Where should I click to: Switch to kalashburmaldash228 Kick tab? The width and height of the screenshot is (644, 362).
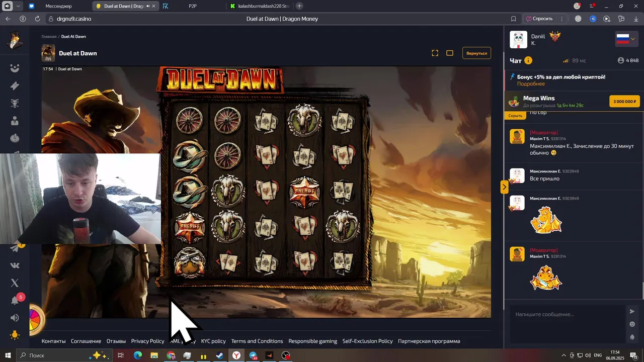tap(260, 6)
